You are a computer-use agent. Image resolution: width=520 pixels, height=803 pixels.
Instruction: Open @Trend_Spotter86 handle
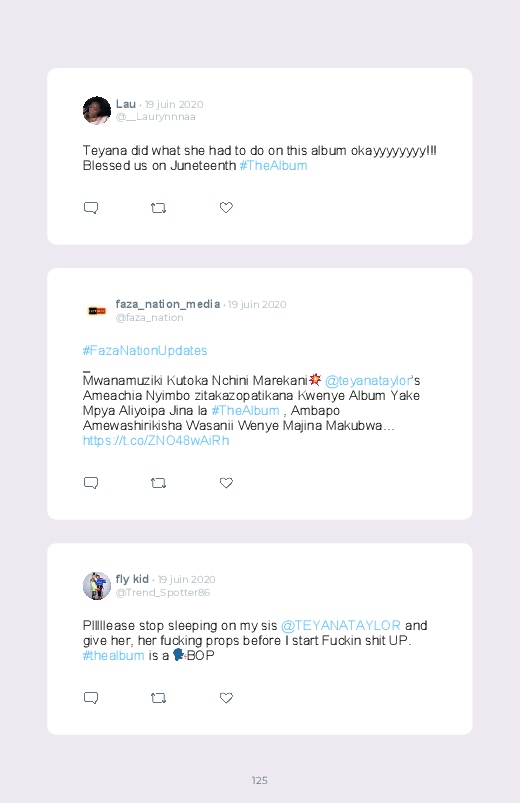(x=163, y=593)
